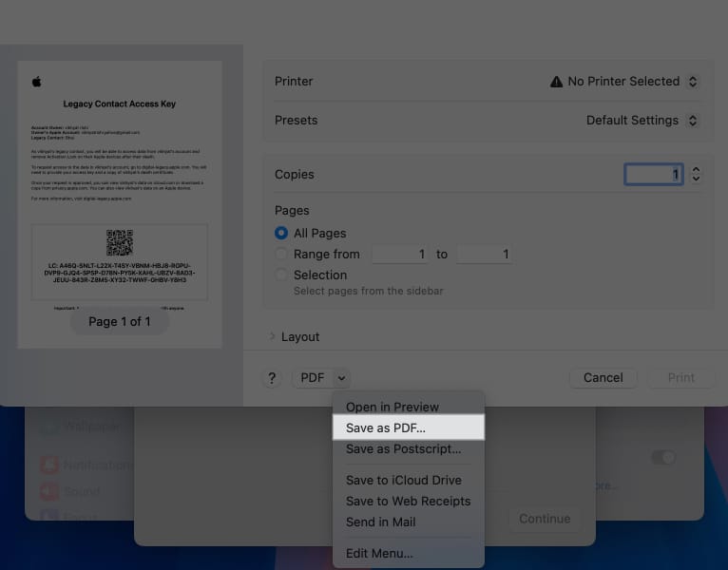Select the All Pages radio button
This screenshot has width=728, height=570.
tap(281, 233)
